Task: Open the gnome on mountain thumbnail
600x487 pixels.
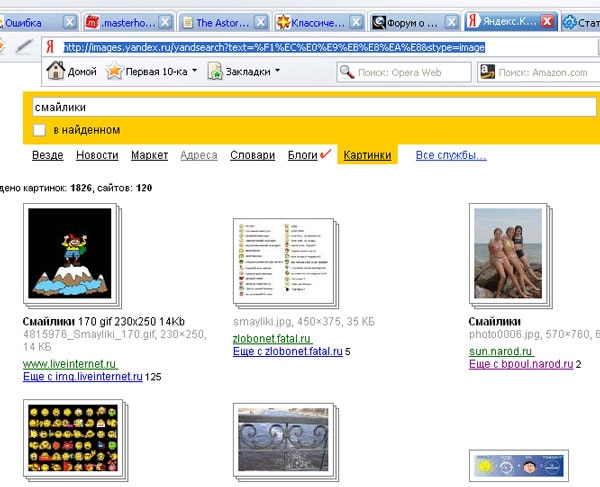Action: click(70, 254)
